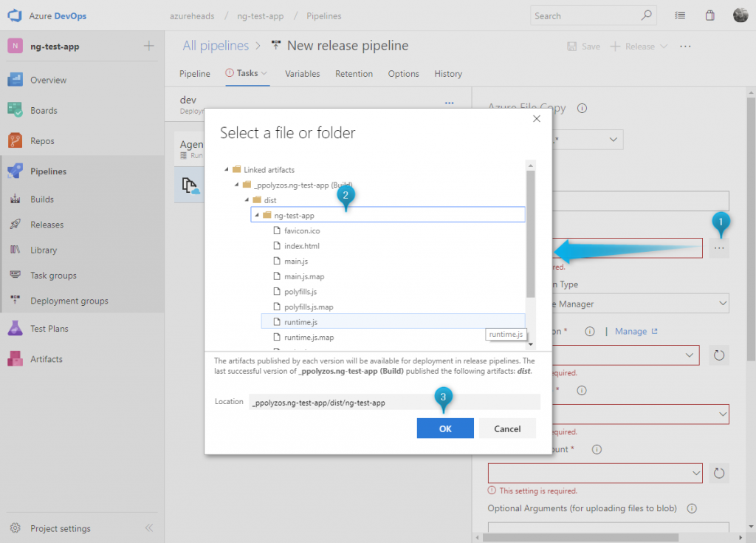Select index.html in the file tree
This screenshot has width=756, height=543.
click(301, 246)
